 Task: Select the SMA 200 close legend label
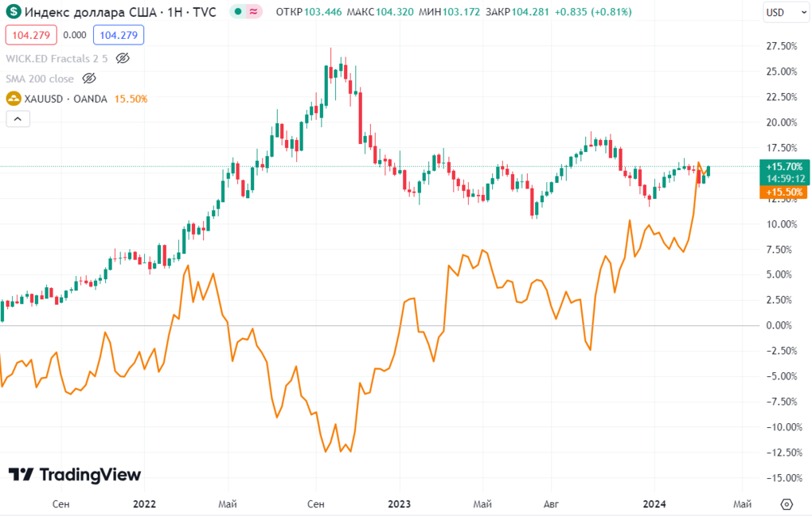click(x=40, y=79)
